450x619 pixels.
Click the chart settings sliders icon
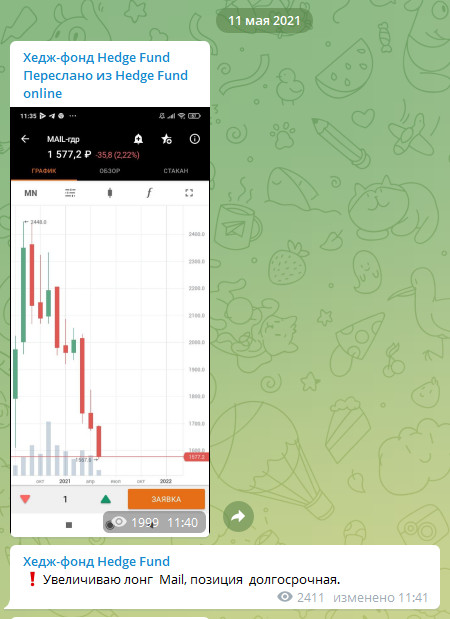click(x=70, y=193)
